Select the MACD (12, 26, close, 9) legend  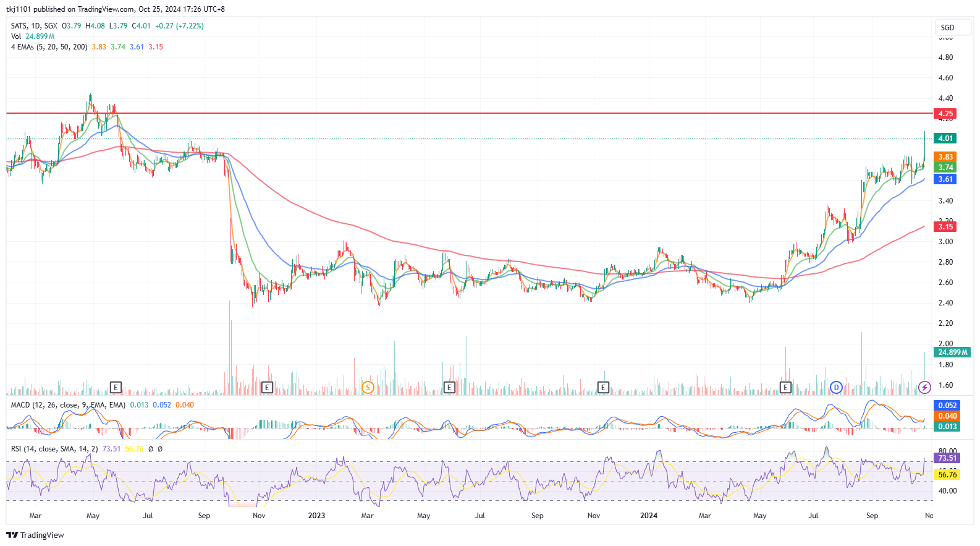pyautogui.click(x=68, y=405)
